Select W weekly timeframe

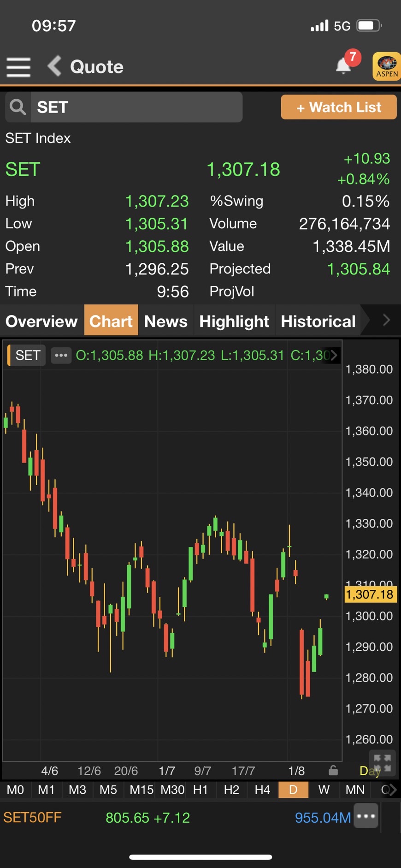click(324, 790)
